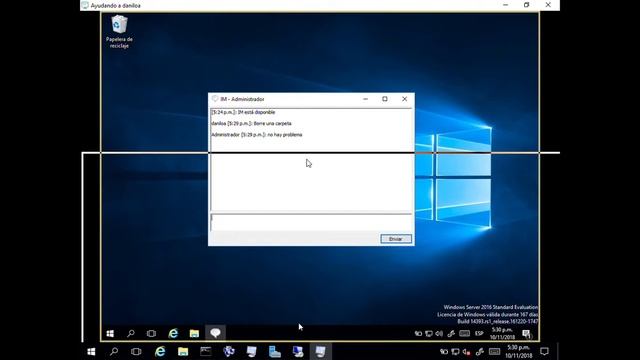Click the Enviar button in IM window
640x360 pixels.
point(396,239)
